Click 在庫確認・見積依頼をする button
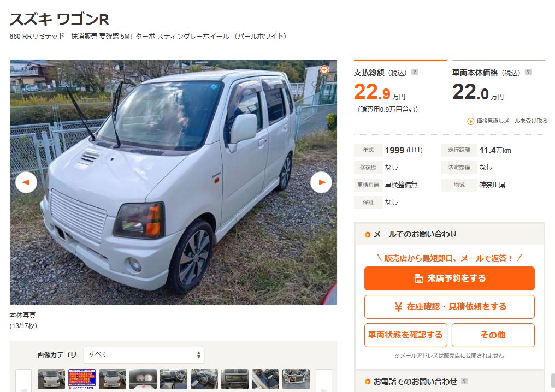 click(449, 307)
